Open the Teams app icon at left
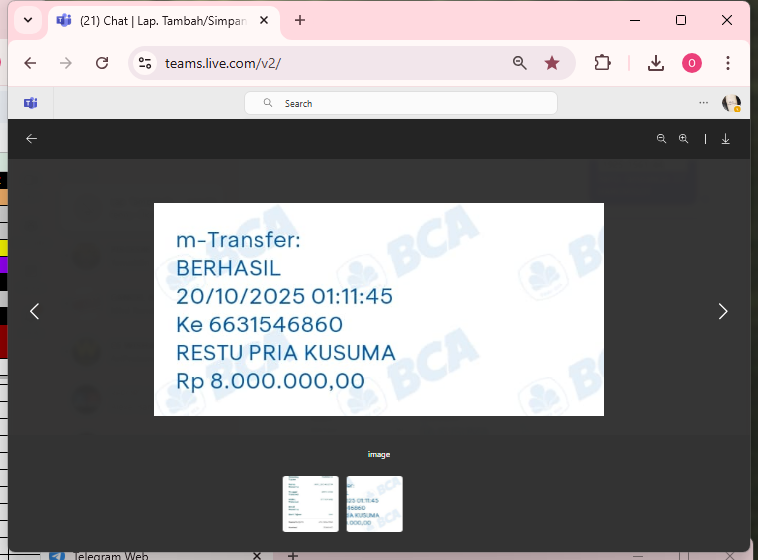The height and width of the screenshot is (560, 758). click(x=30, y=103)
